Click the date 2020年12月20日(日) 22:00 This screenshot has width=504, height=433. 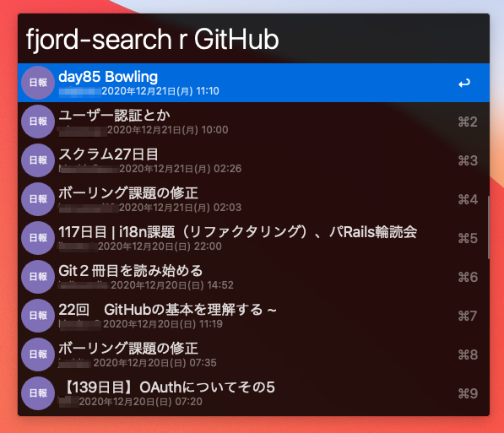160,246
